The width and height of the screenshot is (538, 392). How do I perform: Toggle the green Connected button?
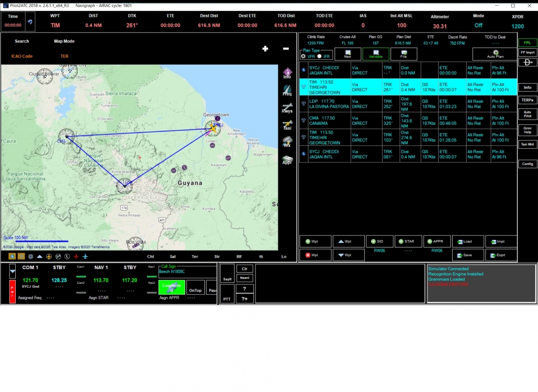point(171,287)
